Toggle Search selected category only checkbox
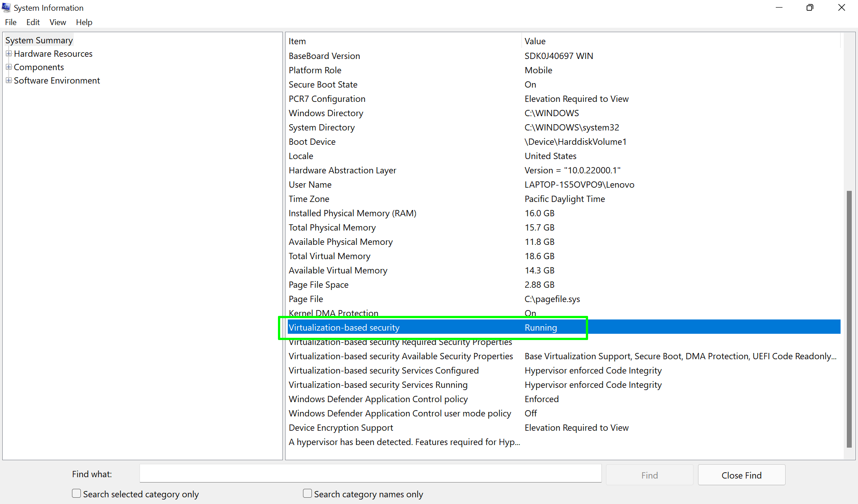Screen dimensions: 858x504 click(x=77, y=494)
